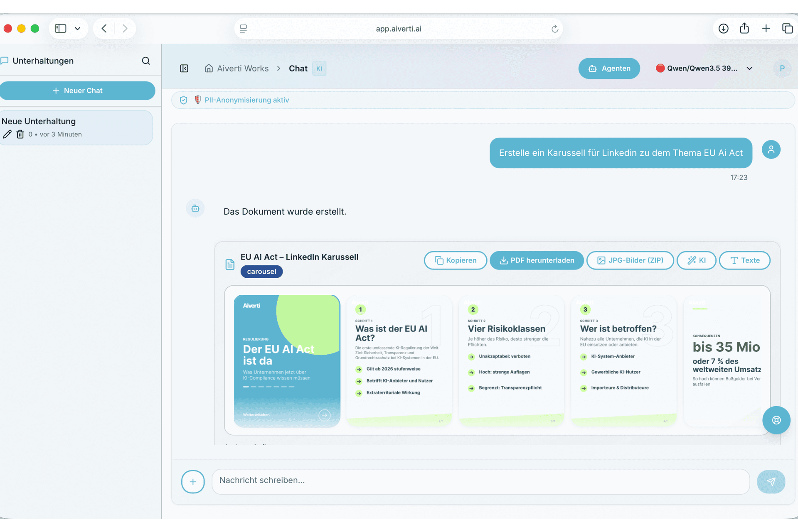Open the Agenten button
Screen dimensions: 798x532
(609, 69)
